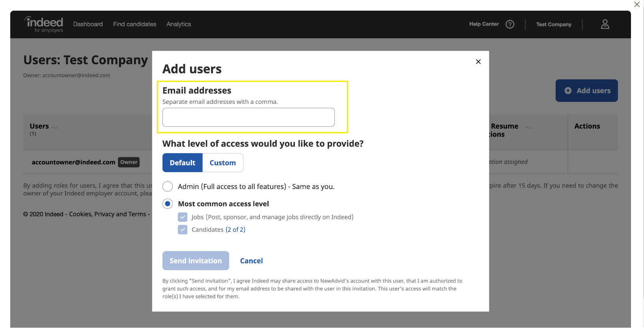The width and height of the screenshot is (644, 334).
Task: Click the Indeed for employers logo
Action: click(x=43, y=24)
